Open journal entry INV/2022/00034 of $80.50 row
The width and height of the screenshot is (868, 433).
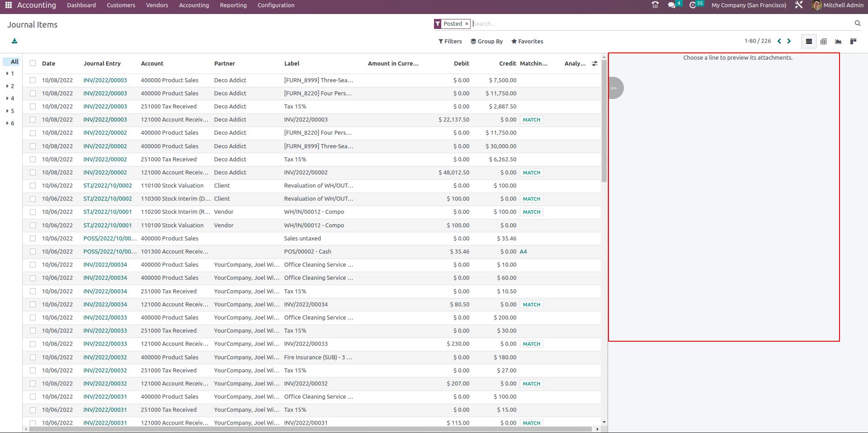click(105, 304)
